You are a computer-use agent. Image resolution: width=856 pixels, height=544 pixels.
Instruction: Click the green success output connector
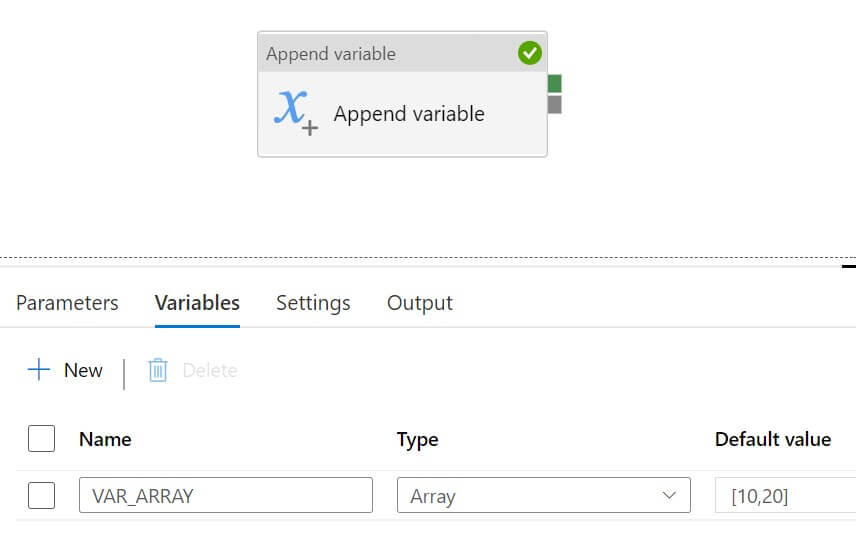click(554, 84)
